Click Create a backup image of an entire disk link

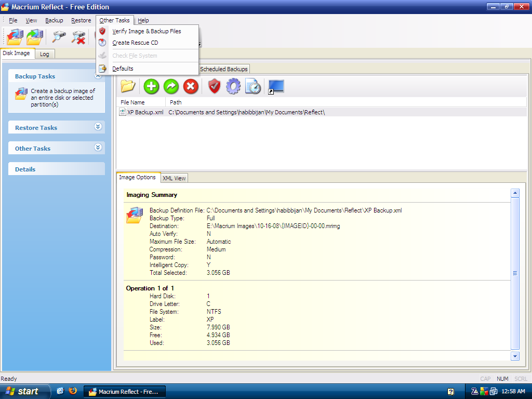63,98
